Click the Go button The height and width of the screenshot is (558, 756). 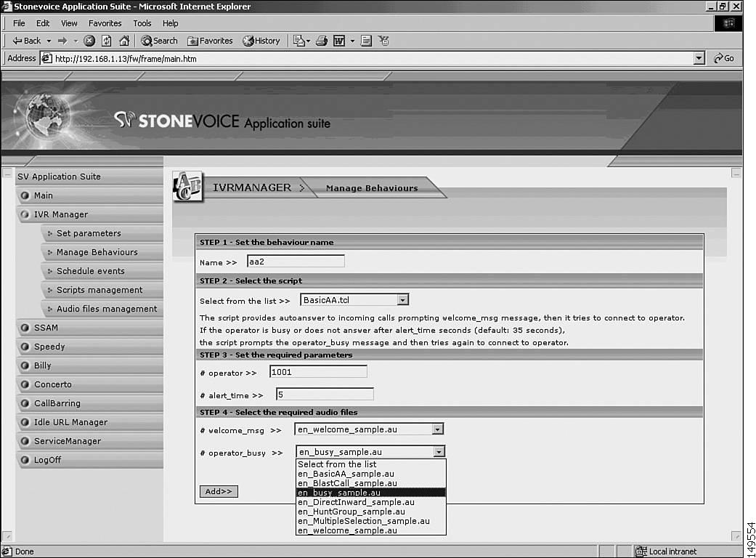724,59
